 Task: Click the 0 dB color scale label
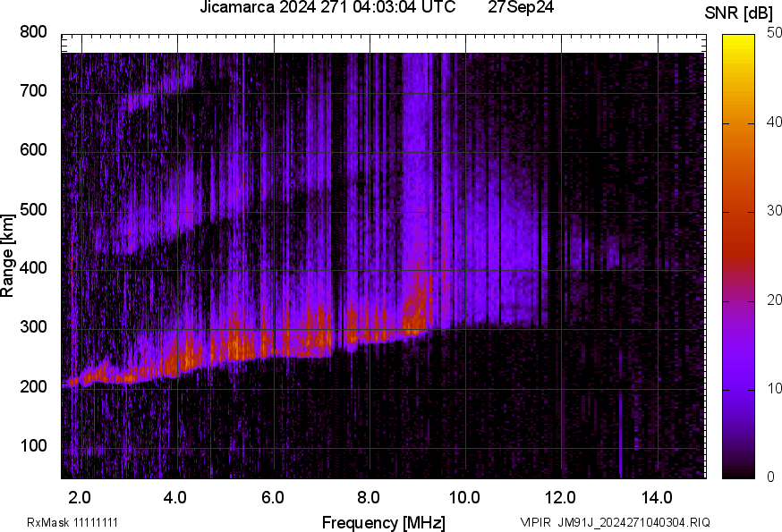pos(769,477)
